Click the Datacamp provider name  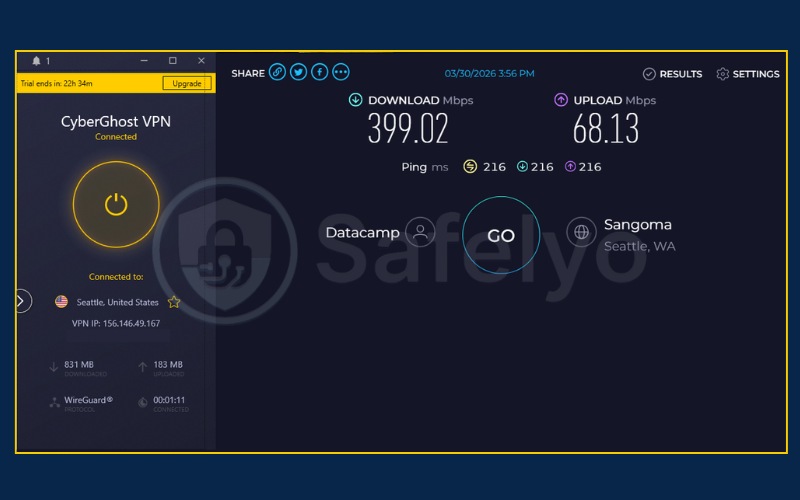click(x=362, y=233)
